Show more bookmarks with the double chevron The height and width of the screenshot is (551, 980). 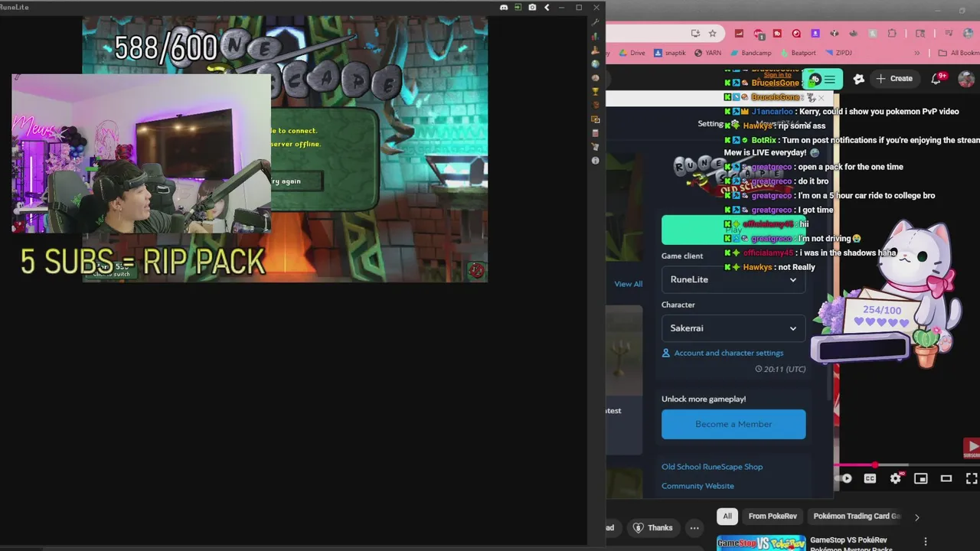coord(917,53)
